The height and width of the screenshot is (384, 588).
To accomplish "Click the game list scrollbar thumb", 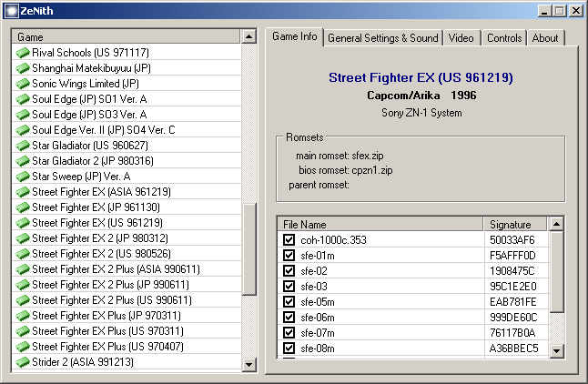I will pos(249,249).
